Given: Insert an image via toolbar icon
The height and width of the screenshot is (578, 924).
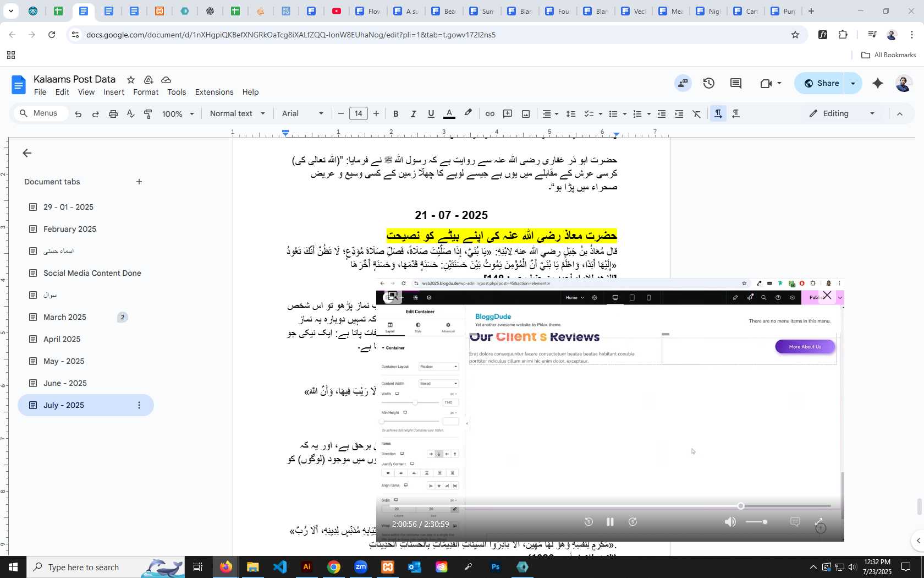Looking at the screenshot, I should pyautogui.click(x=526, y=114).
